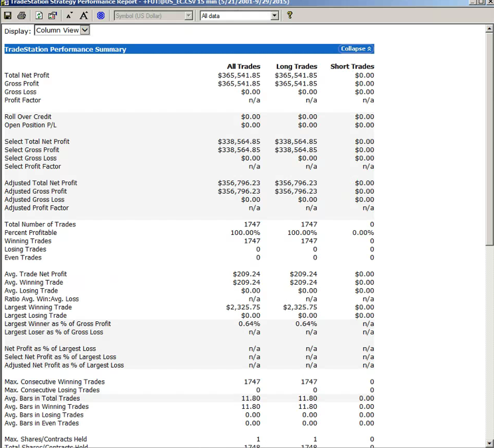494x448 pixels.
Task: Select the Adjusted Profit Factor label
Action: 37,208
